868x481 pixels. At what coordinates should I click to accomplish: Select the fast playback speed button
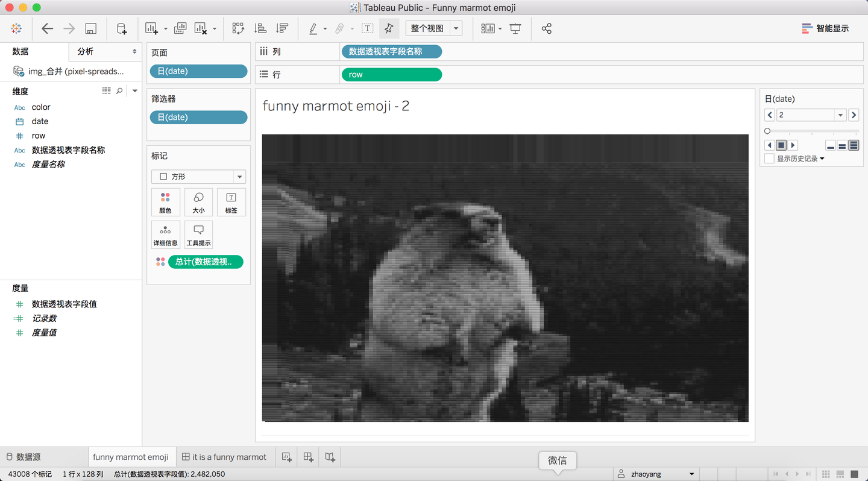854,145
